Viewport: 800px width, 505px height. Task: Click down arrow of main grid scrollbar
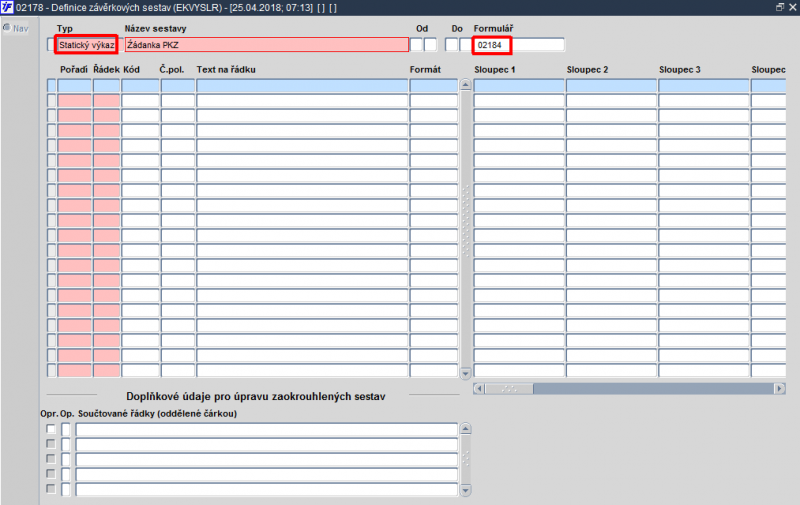point(465,373)
